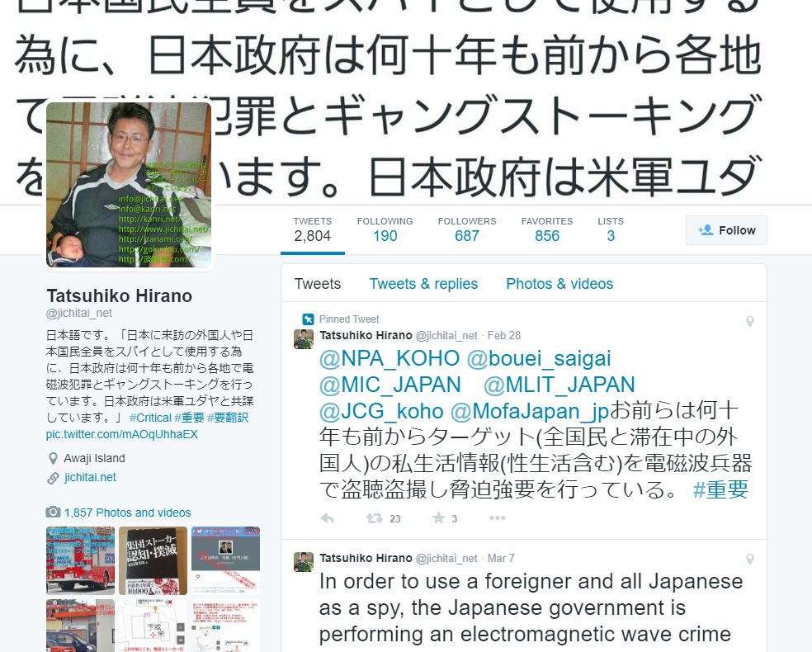Screen dimensions: 812x652
Task: Open the Followers list of 687
Action: (466, 229)
